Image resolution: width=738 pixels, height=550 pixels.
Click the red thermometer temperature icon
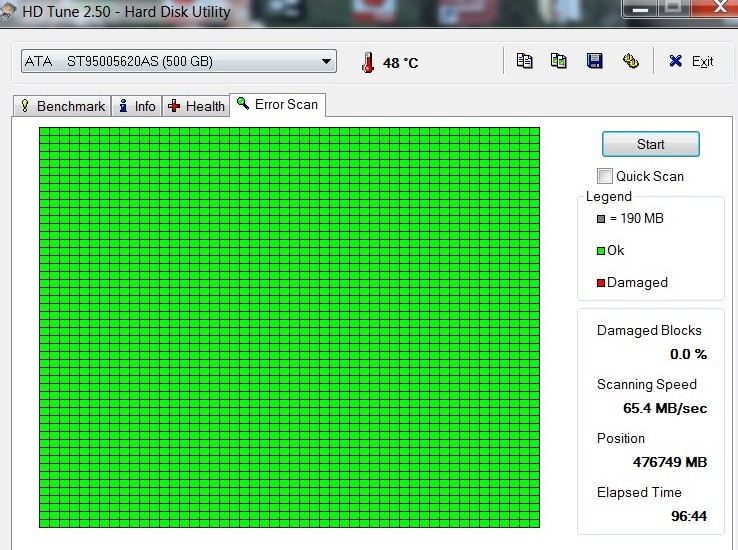368,62
